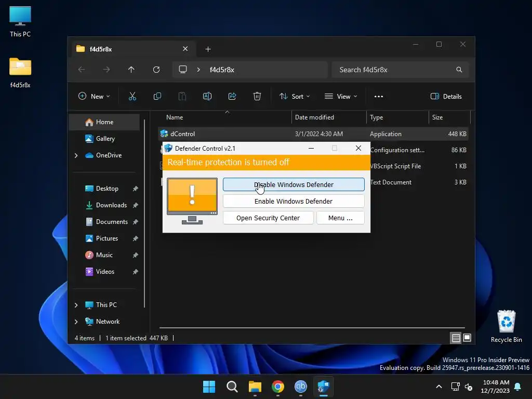Click the orange warning monitor image
The image size is (532, 399).
(192, 201)
